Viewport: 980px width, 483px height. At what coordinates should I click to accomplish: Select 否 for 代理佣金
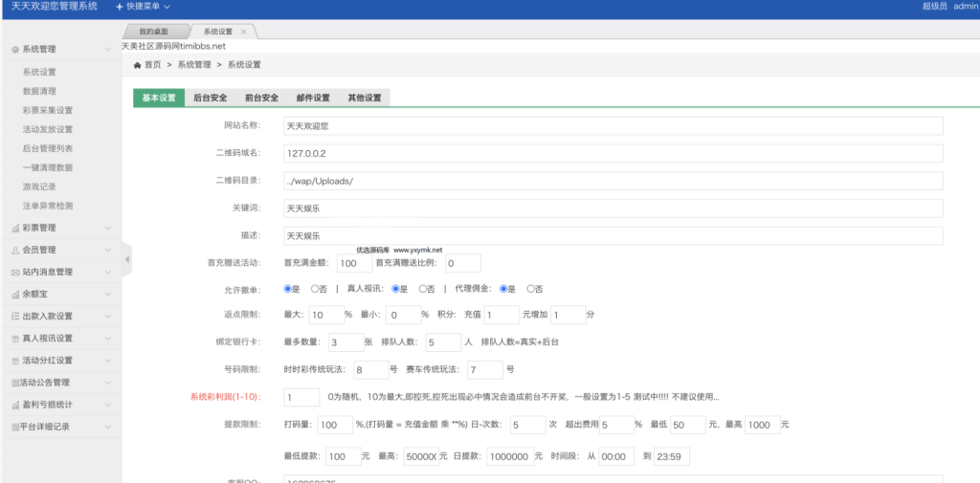click(x=530, y=289)
